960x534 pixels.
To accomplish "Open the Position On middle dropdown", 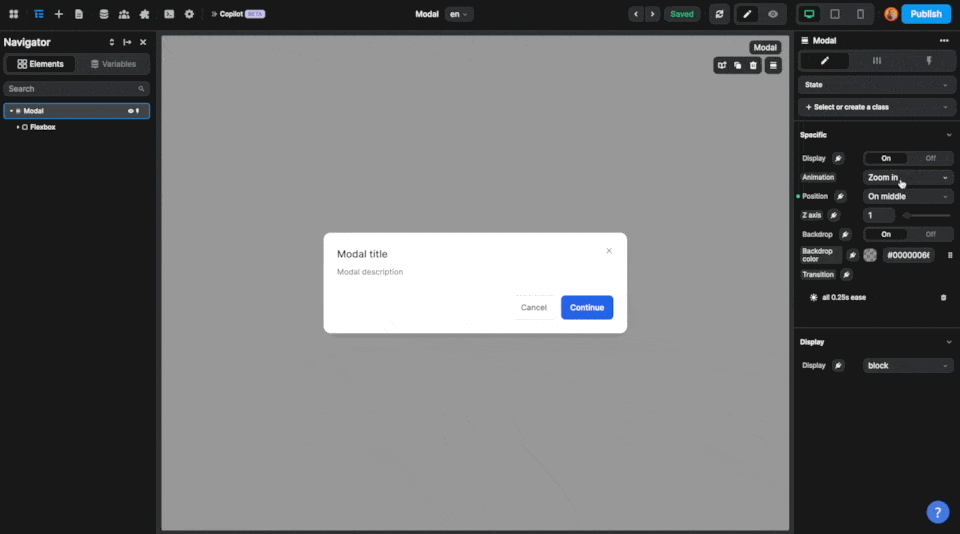I will (x=908, y=197).
